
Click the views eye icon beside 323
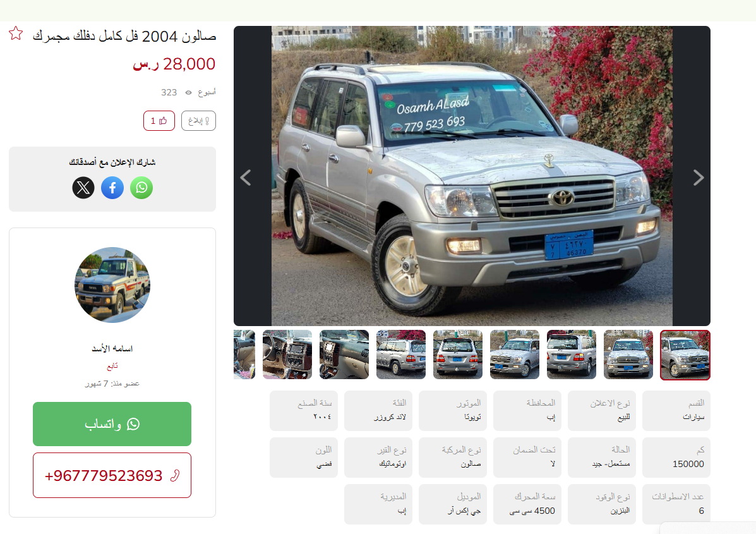188,93
